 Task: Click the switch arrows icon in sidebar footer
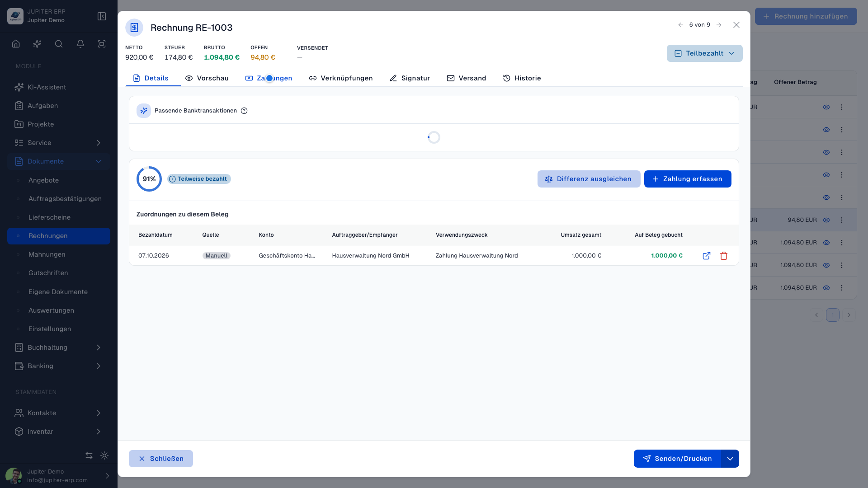[89, 455]
